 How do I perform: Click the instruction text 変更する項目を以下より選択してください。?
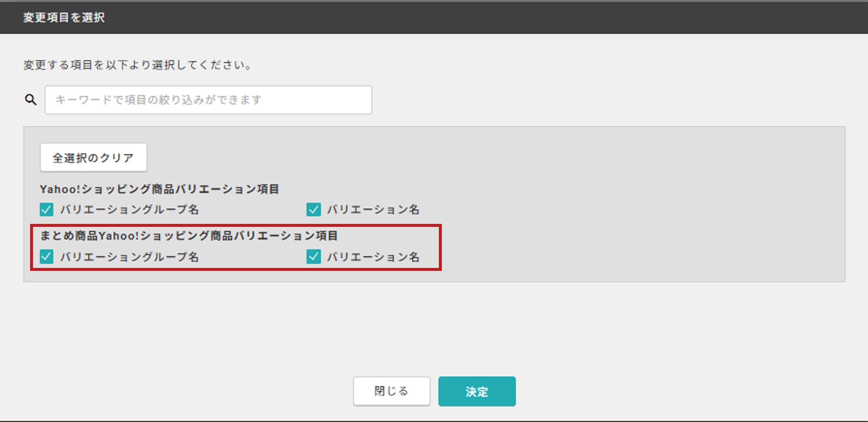(x=138, y=65)
